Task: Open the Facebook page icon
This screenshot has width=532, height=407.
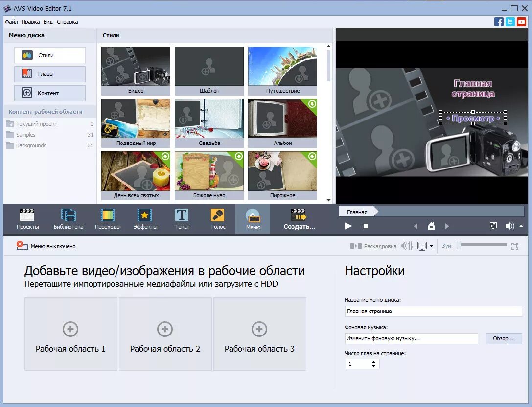Action: tap(499, 22)
